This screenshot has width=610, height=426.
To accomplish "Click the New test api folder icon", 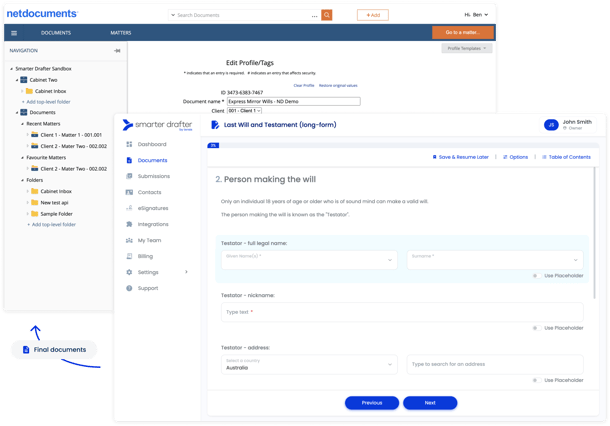I will click(x=35, y=203).
